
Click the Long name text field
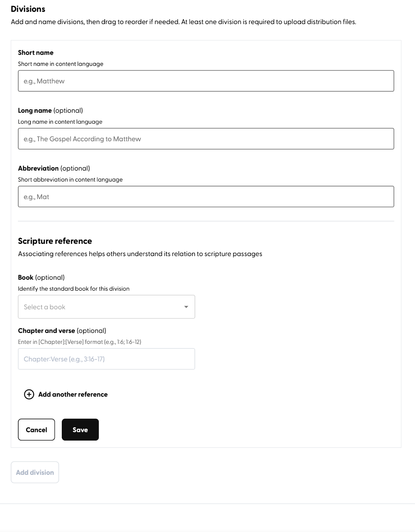(x=206, y=139)
